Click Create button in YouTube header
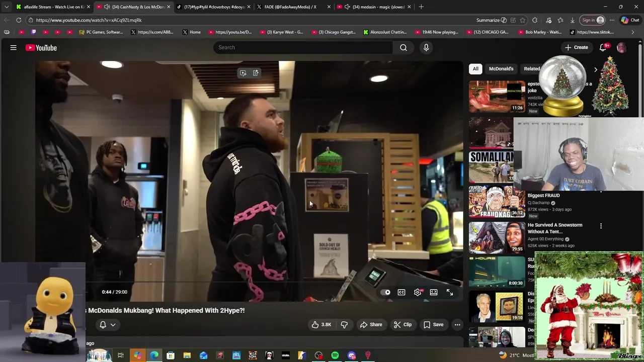Viewport: 644px width, 362px height. (x=576, y=47)
